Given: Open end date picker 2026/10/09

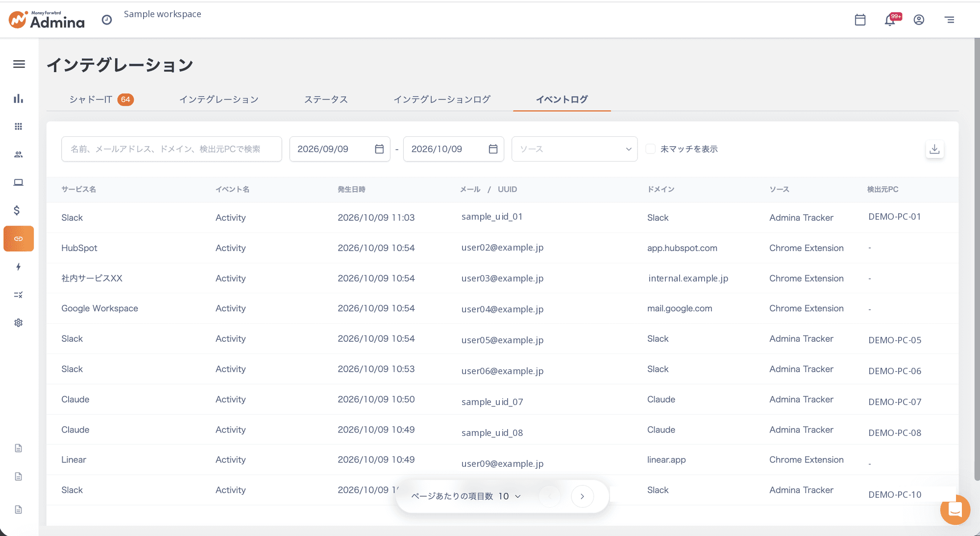Looking at the screenshot, I should click(x=453, y=149).
